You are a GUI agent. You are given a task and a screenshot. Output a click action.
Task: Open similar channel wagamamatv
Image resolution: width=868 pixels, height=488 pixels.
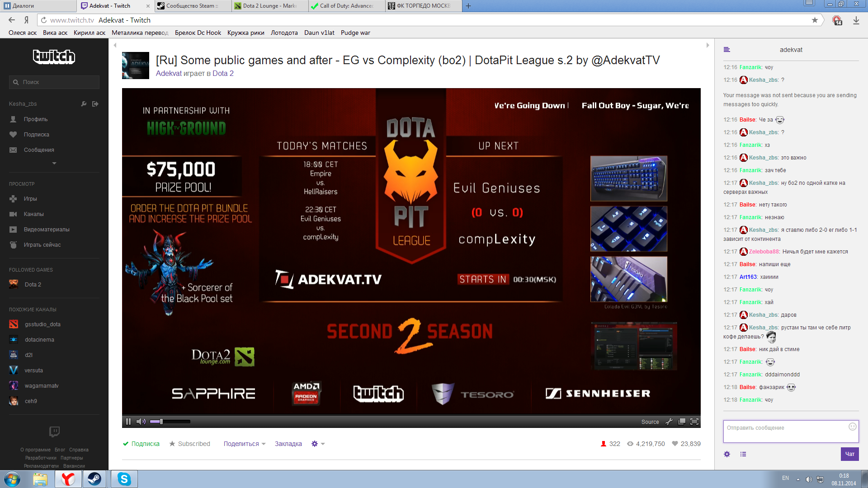click(x=42, y=386)
